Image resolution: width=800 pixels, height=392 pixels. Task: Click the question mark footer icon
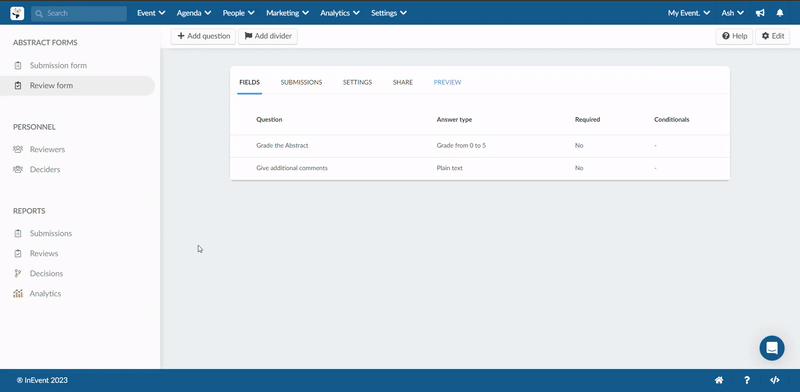(747, 380)
